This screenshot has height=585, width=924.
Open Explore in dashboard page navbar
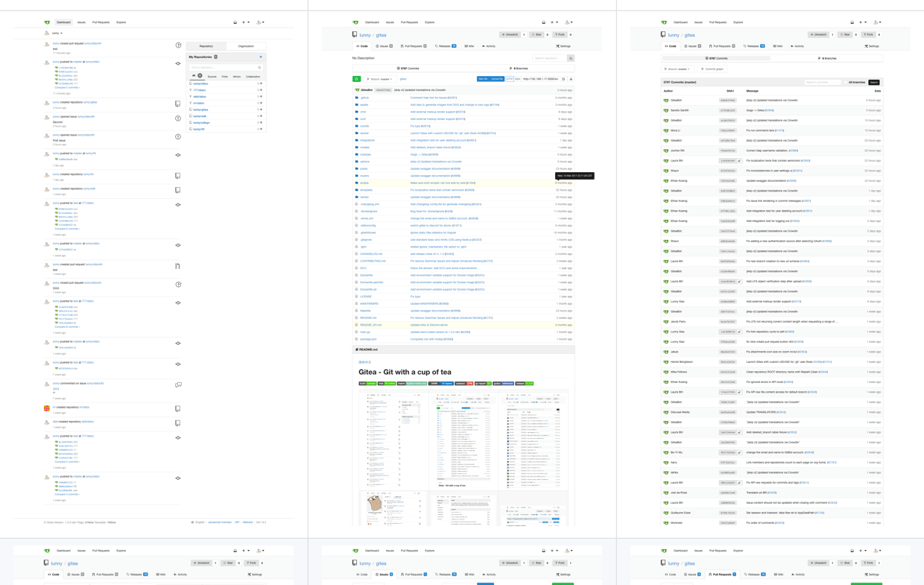coord(121,22)
